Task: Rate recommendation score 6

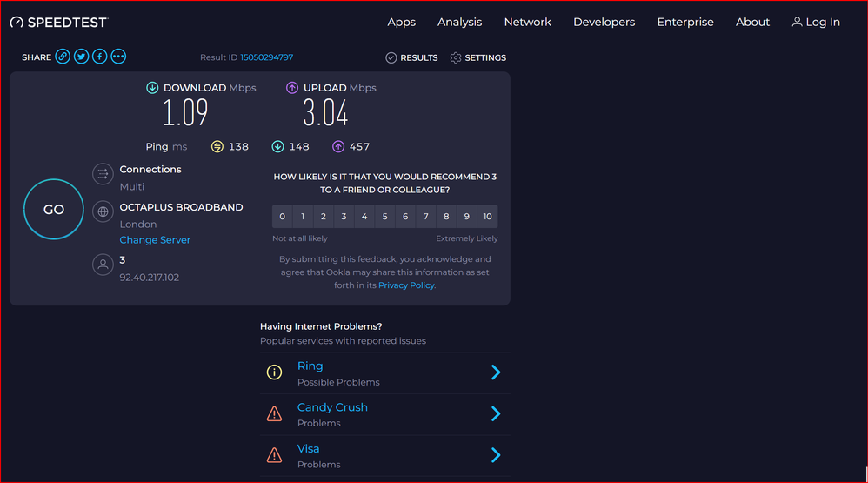Action: (405, 217)
